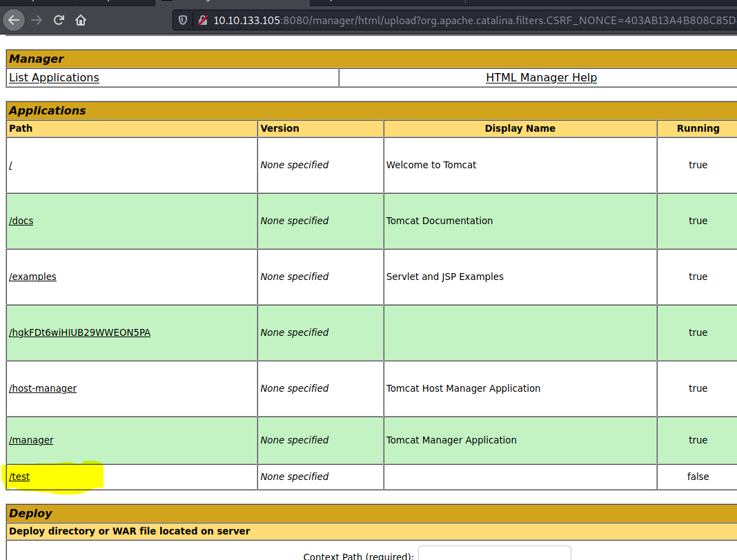Click the browser forward arrow
Screen dimensions: 737x560
37,20
